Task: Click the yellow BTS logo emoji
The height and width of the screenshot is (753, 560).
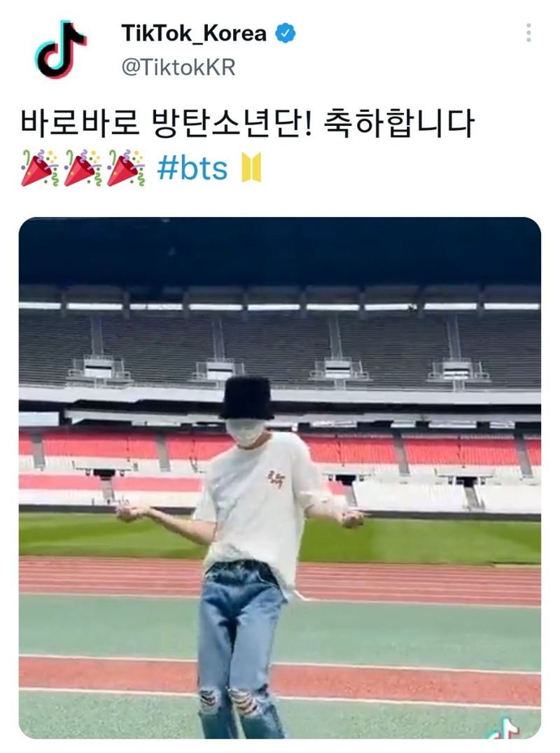Action: click(x=252, y=167)
